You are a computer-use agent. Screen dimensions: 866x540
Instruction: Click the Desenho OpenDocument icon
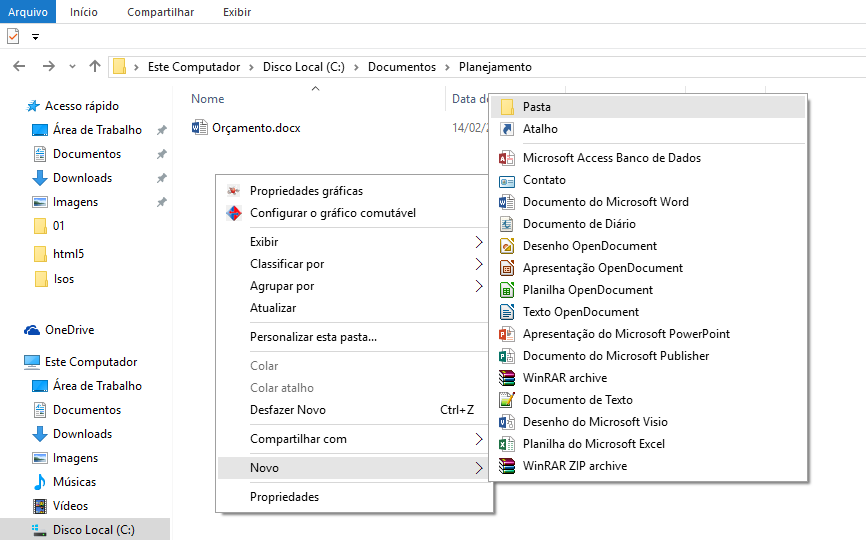click(506, 246)
